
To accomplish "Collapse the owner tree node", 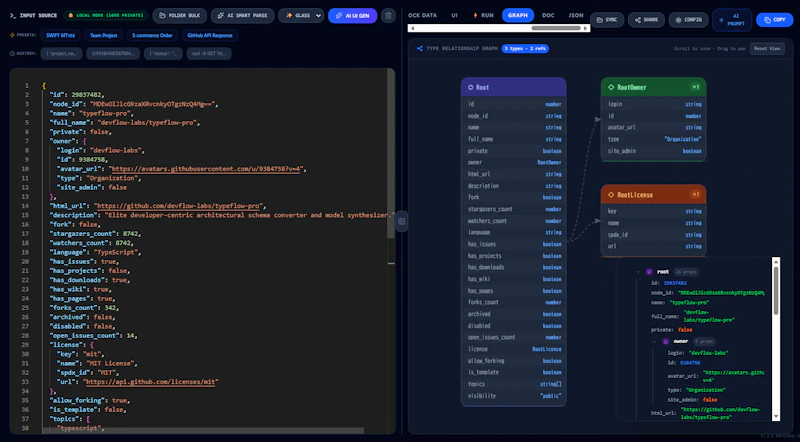I will click(654, 341).
